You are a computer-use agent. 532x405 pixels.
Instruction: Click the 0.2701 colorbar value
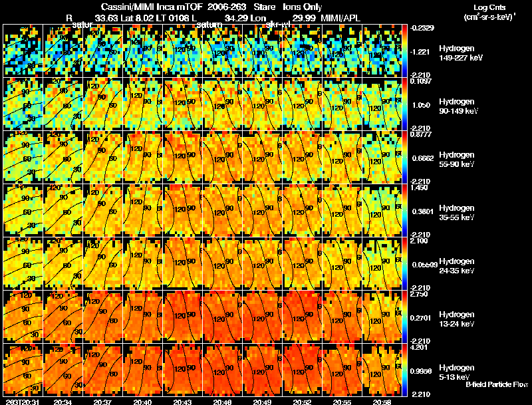tap(421, 318)
